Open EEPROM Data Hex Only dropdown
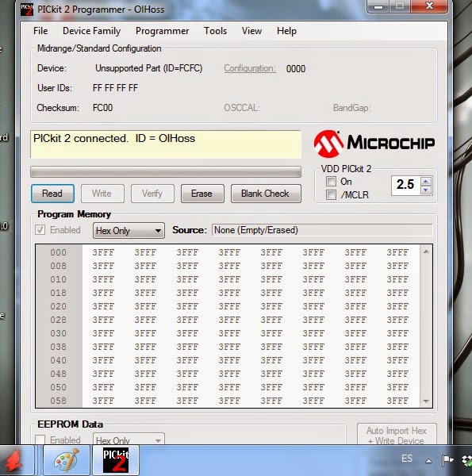Screen dimensions: 472x476 point(129,440)
